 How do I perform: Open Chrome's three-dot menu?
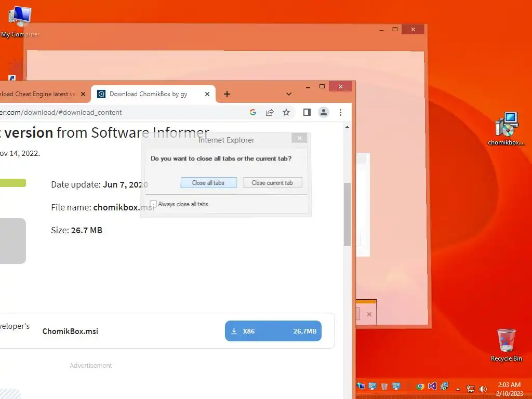tap(340, 112)
